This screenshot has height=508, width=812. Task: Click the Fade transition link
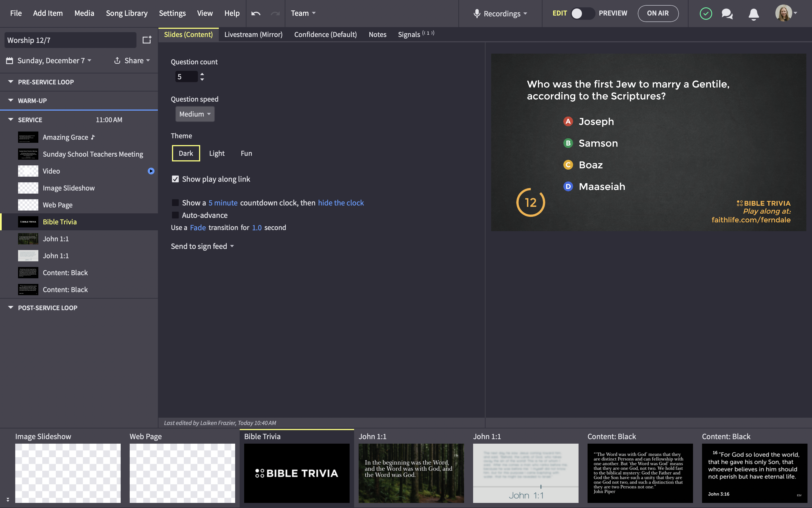198,227
